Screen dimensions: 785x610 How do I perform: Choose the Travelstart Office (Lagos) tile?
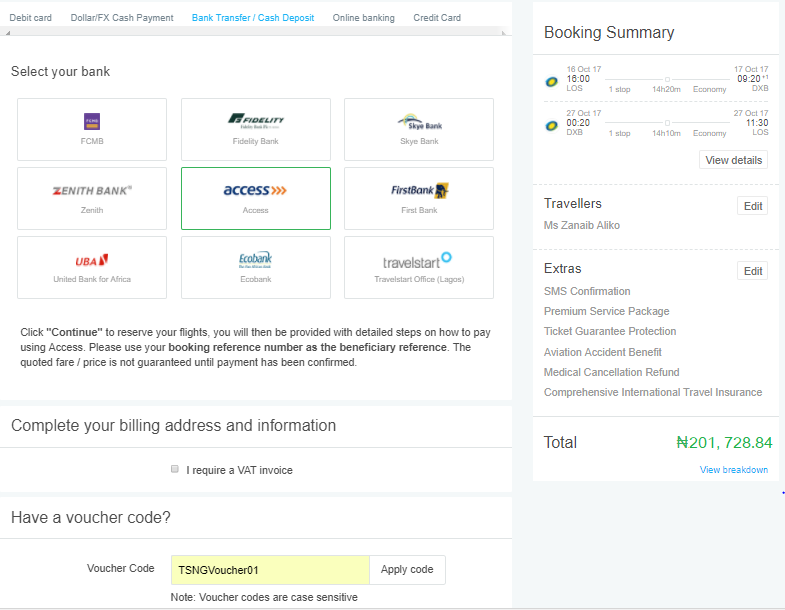419,267
